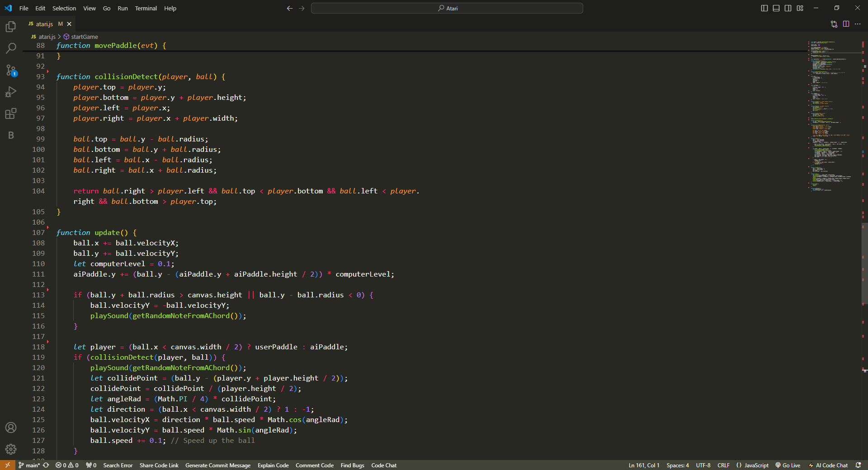Image resolution: width=868 pixels, height=470 pixels.
Task: Open the main* branch picker
Action: pyautogui.click(x=29, y=465)
